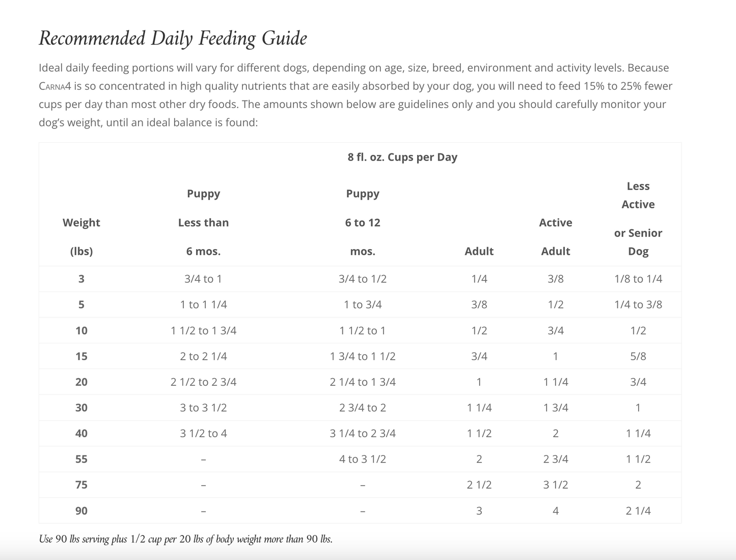Click the '4 to 3 1/2' cell

click(363, 459)
